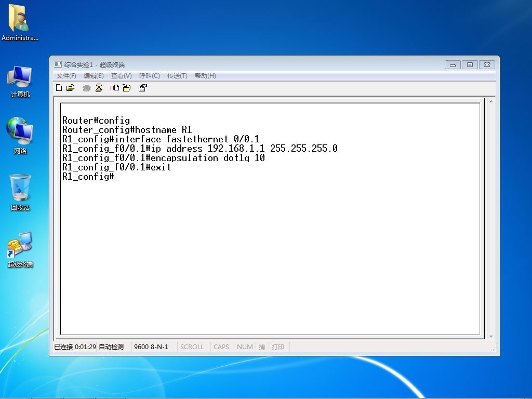Select the 超级终端 shortcut icon
532x399 pixels.
click(20, 250)
